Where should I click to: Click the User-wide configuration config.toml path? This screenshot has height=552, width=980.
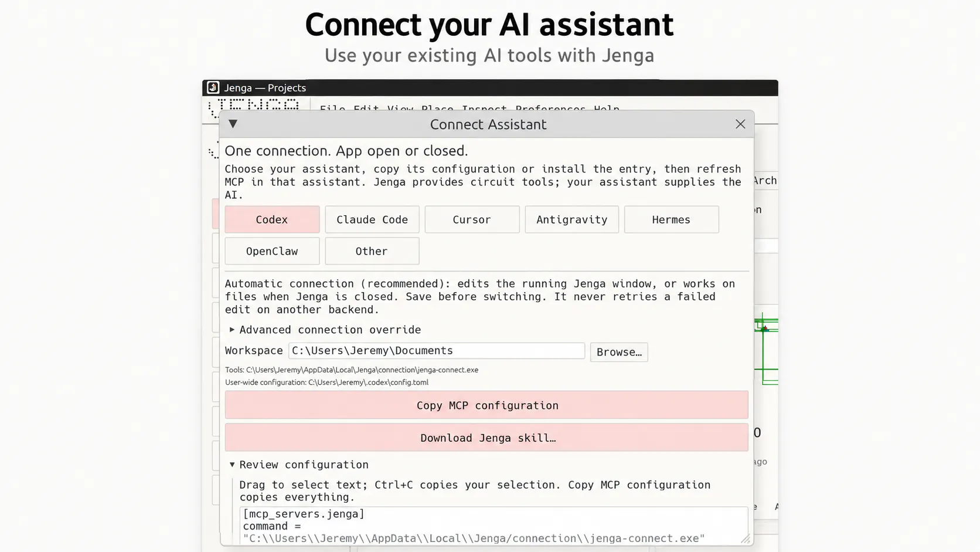[x=326, y=382]
